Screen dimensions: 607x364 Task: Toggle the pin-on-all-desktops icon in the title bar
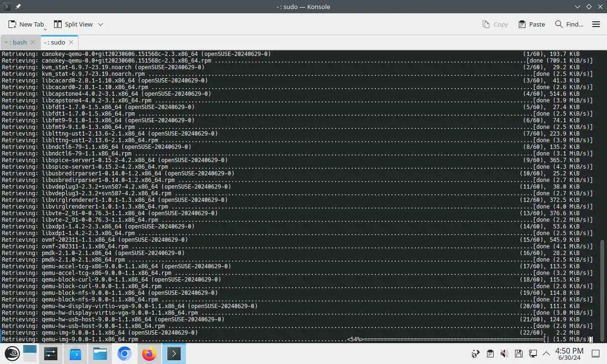coord(18,7)
